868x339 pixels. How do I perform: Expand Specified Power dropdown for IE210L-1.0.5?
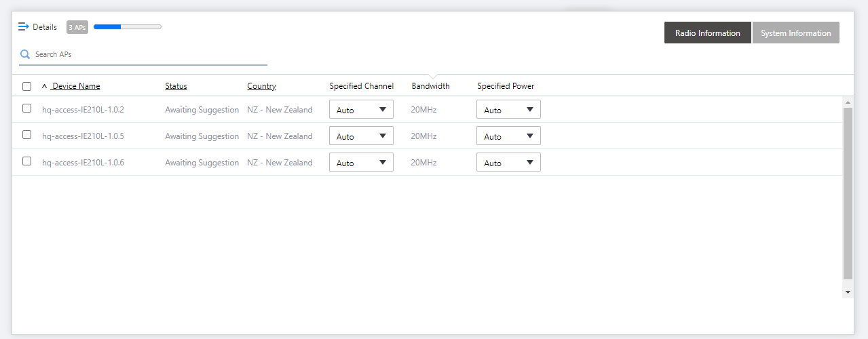tap(508, 136)
